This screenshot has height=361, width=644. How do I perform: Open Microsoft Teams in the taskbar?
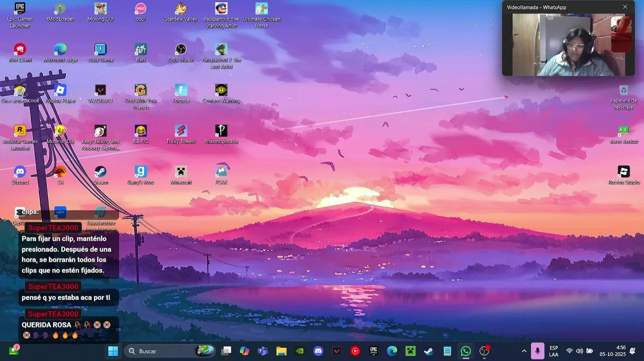pyautogui.click(x=263, y=351)
